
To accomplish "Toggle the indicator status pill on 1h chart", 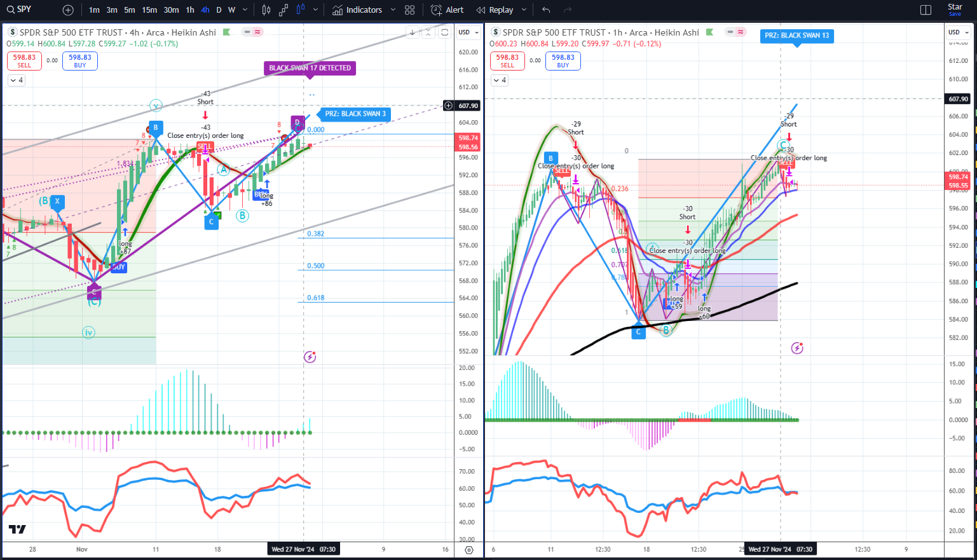I will (736, 32).
